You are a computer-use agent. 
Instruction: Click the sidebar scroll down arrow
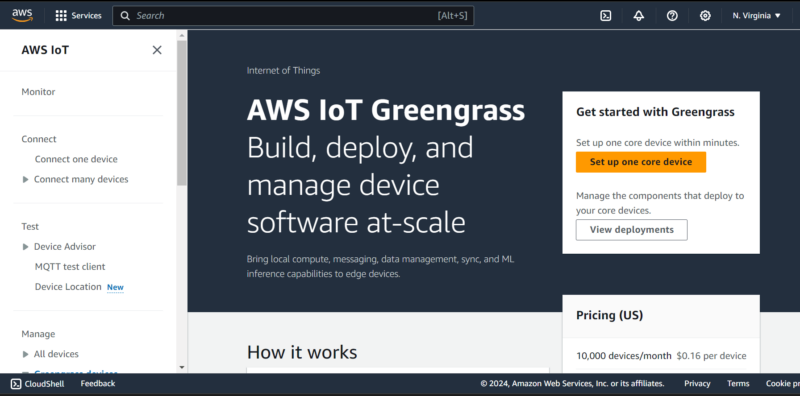pos(182,367)
